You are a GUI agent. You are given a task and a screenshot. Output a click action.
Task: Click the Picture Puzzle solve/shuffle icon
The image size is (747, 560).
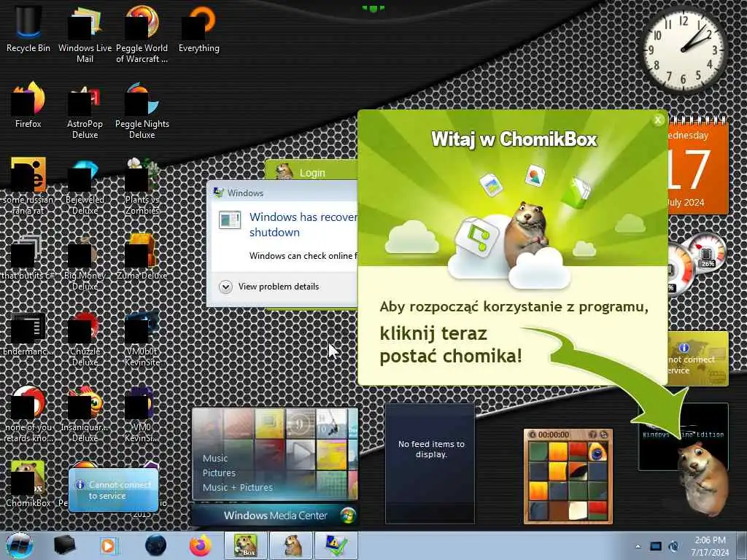tap(603, 435)
